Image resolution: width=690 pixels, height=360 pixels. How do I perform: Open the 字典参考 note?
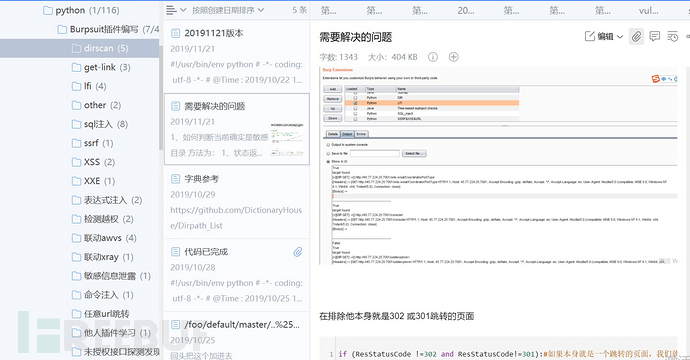point(237,202)
